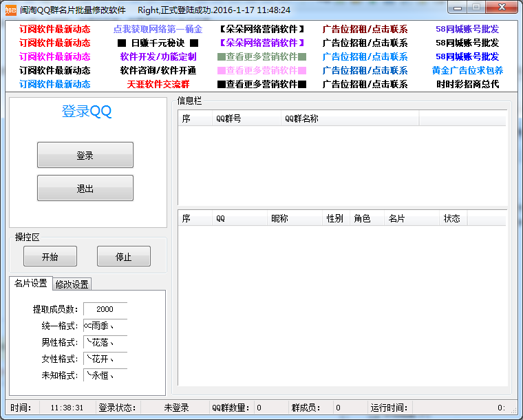
Task: Click the 未知格式 text field
Action: 105,375
